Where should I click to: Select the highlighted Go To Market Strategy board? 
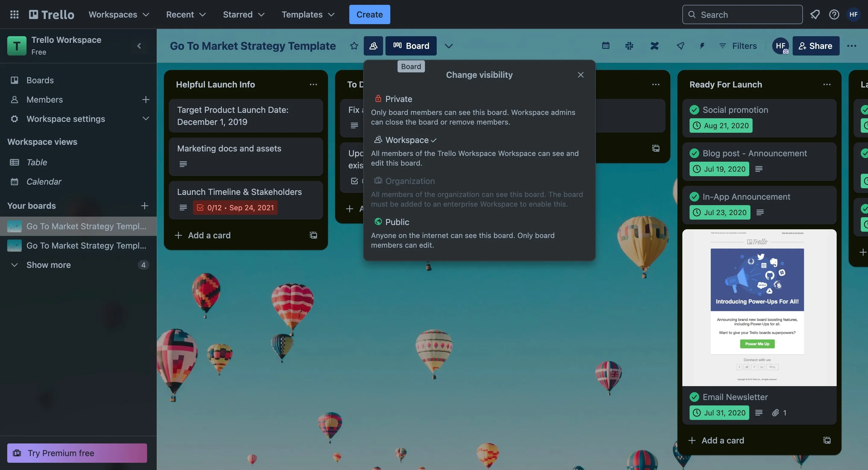[x=78, y=226]
